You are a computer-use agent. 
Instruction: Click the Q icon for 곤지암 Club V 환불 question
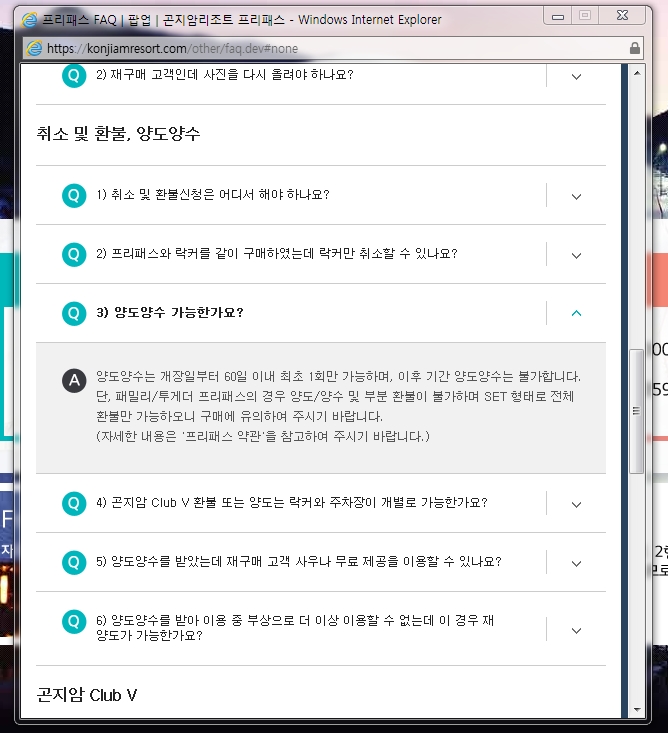[x=74, y=503]
